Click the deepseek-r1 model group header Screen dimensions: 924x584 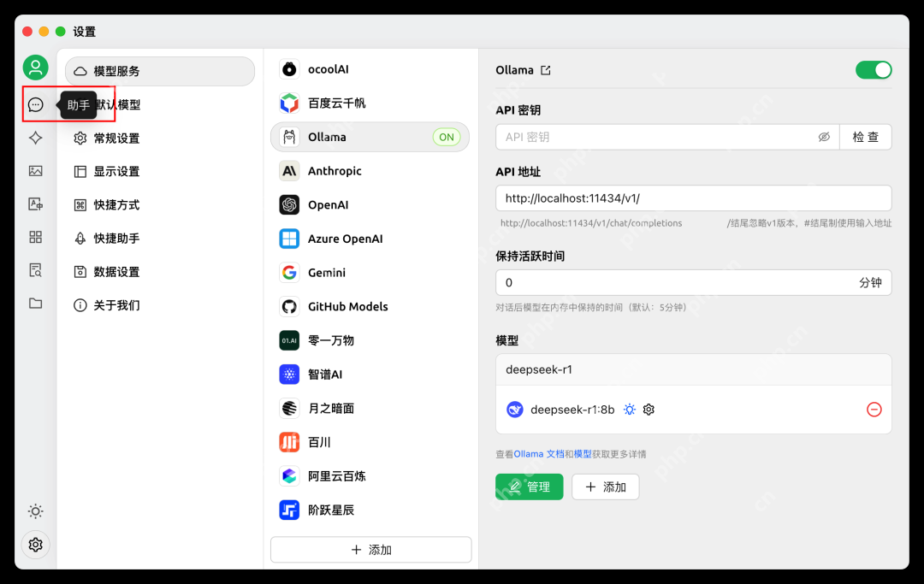(694, 369)
